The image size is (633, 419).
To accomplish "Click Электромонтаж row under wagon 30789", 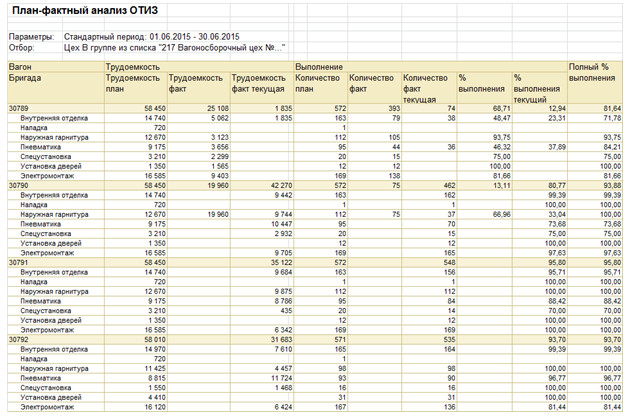I will (x=46, y=175).
